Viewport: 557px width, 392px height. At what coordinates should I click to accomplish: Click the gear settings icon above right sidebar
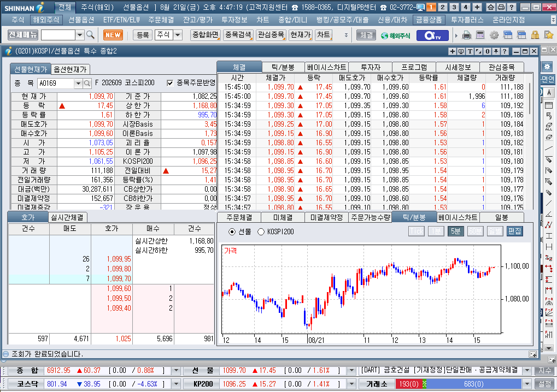(x=547, y=67)
